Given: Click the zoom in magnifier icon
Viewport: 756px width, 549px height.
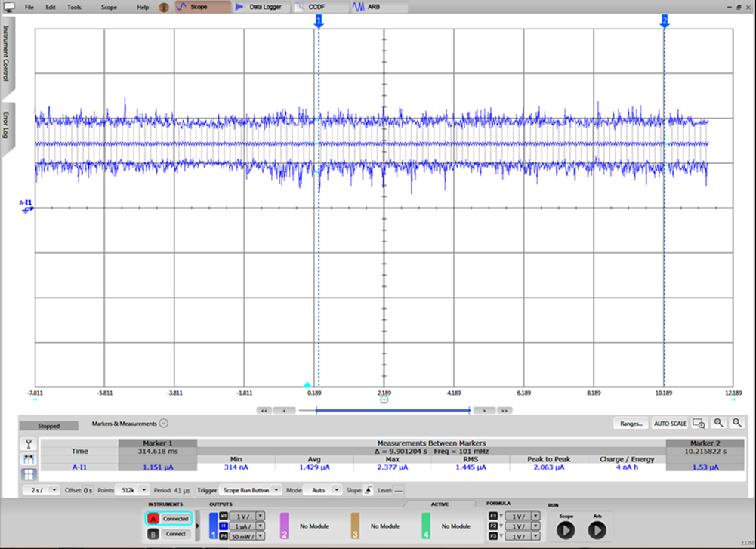Looking at the screenshot, I should coord(718,424).
